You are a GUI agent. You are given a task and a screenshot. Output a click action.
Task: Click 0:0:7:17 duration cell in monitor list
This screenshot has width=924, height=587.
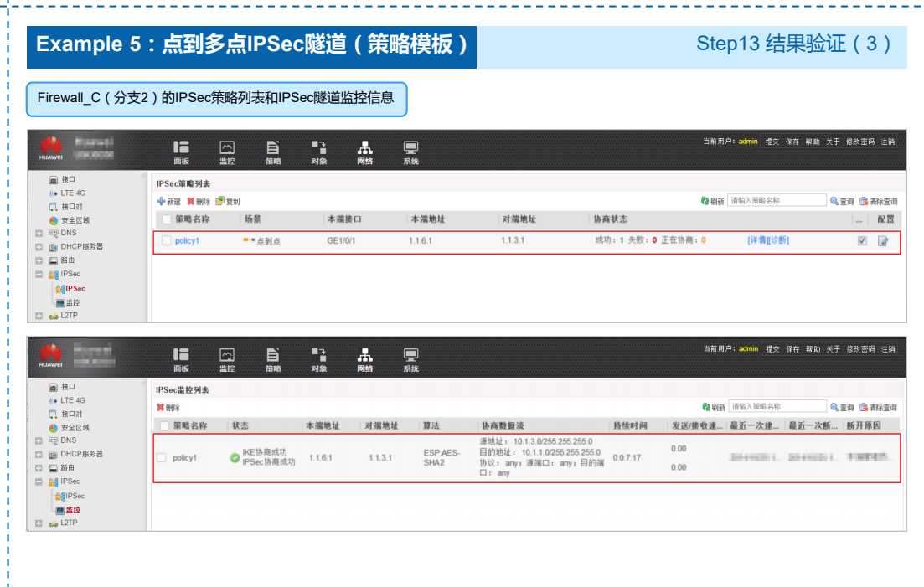tap(627, 457)
